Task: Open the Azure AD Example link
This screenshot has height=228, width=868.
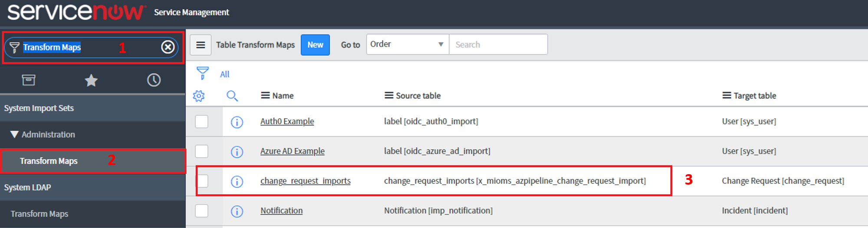Action: 293,151
